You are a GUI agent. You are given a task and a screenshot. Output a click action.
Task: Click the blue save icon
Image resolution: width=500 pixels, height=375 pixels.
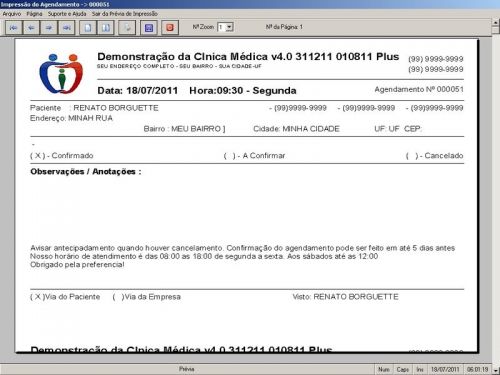point(149,28)
